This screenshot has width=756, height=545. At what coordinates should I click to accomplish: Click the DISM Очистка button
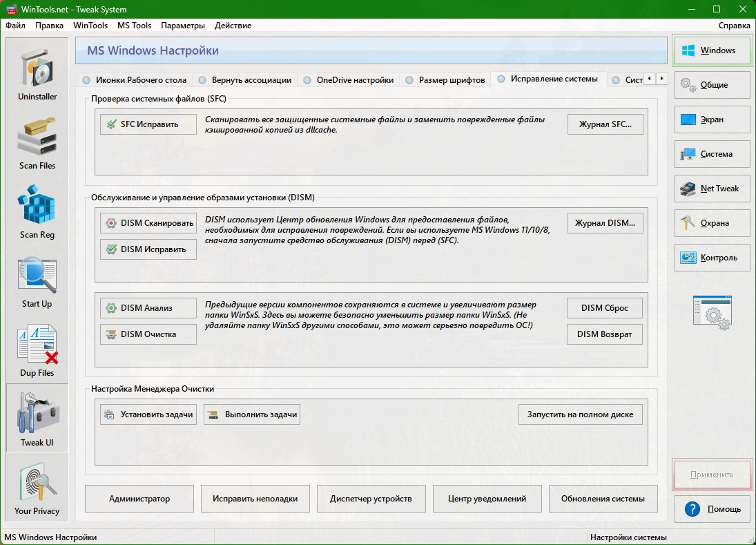[x=148, y=334]
